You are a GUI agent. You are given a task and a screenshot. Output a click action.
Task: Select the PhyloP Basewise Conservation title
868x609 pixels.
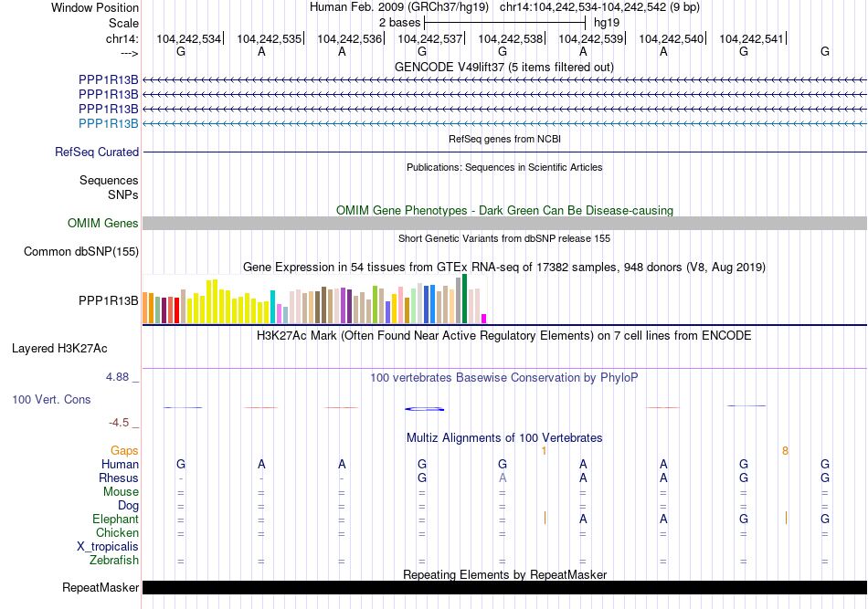[x=503, y=377]
